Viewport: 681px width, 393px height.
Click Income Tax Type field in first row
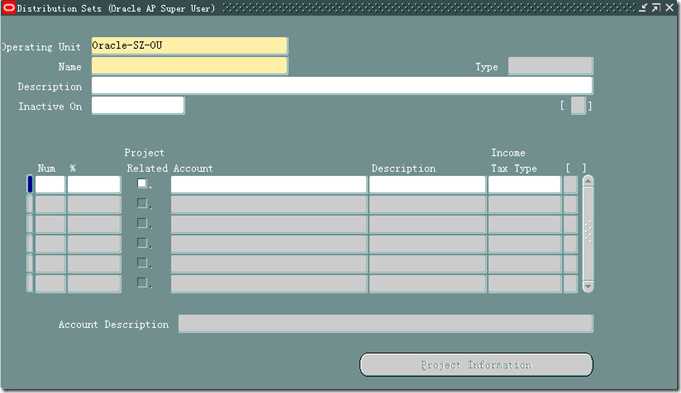point(525,184)
